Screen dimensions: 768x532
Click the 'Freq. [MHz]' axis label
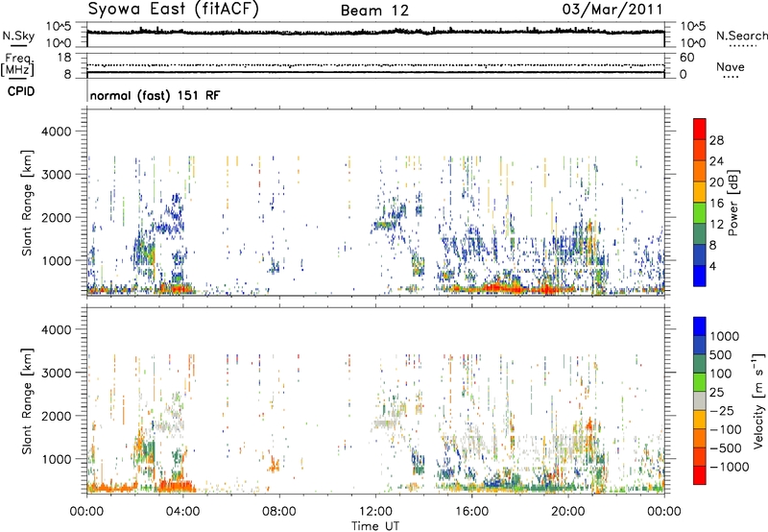(x=18, y=64)
